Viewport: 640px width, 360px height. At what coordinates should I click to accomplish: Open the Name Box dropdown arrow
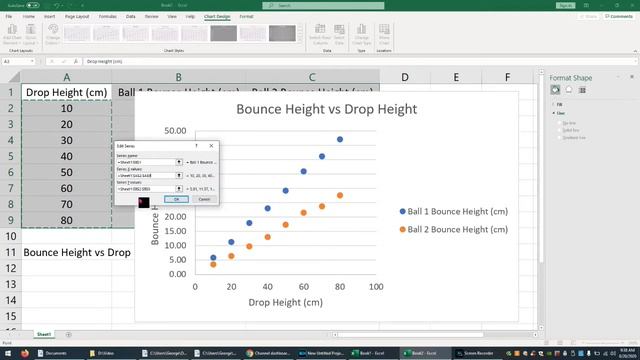point(32,61)
